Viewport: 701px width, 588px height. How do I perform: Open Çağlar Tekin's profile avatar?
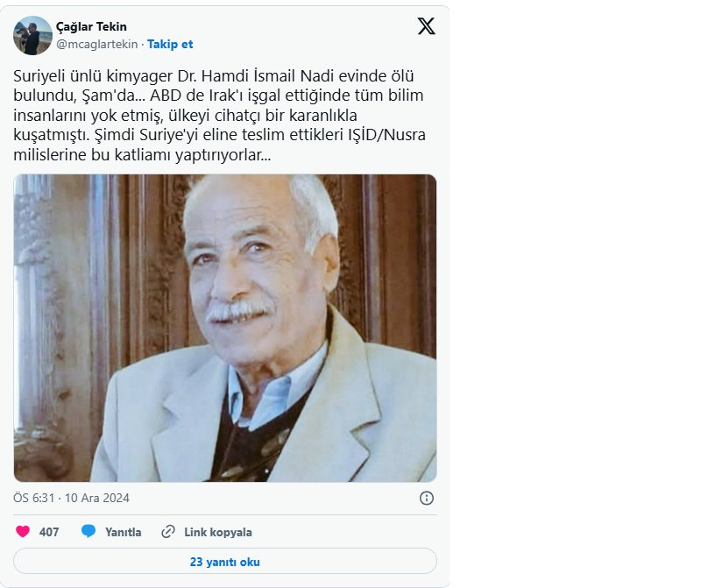pyautogui.click(x=32, y=35)
